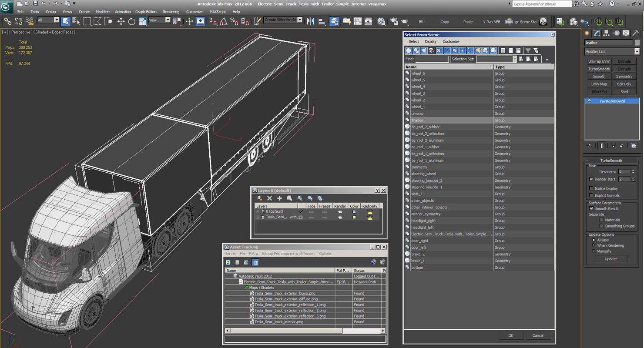
Task: Click Pin Stack icon under modifier stack
Action: tap(590, 146)
